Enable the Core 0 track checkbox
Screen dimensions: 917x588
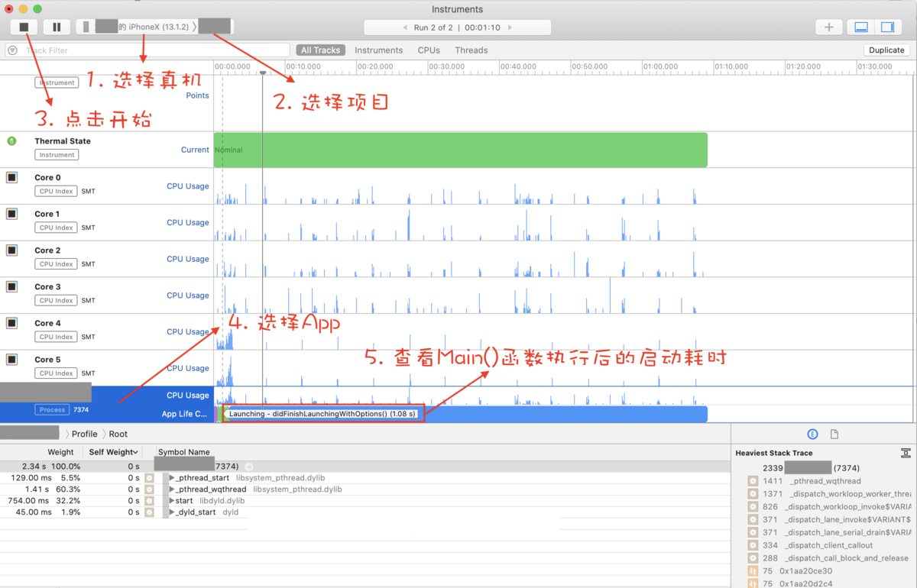[x=11, y=177]
